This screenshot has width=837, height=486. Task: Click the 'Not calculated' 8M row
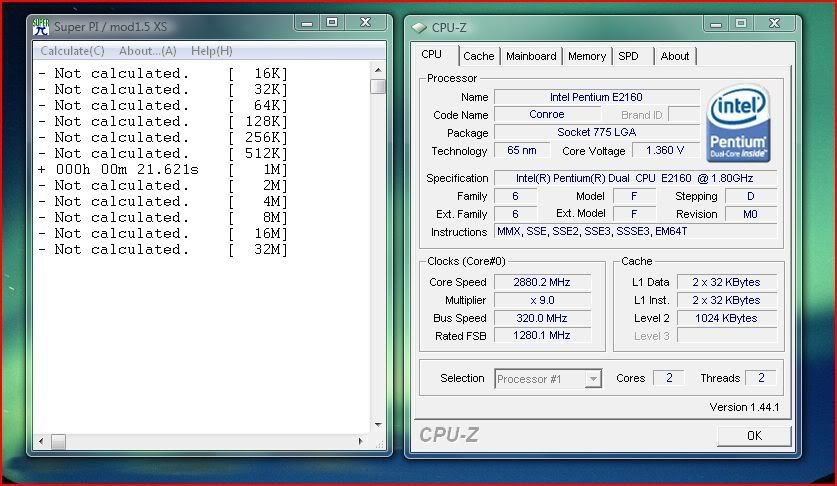tap(163, 218)
